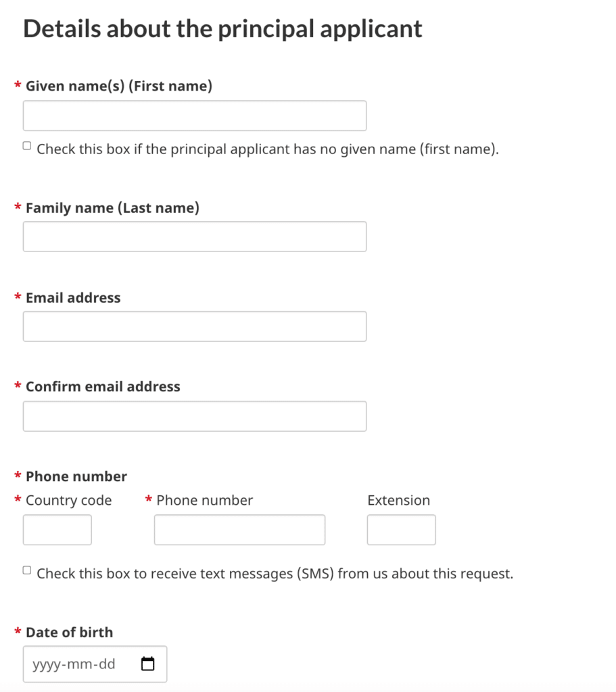The image size is (616, 692).
Task: Select the Email address input box
Action: coord(195,326)
